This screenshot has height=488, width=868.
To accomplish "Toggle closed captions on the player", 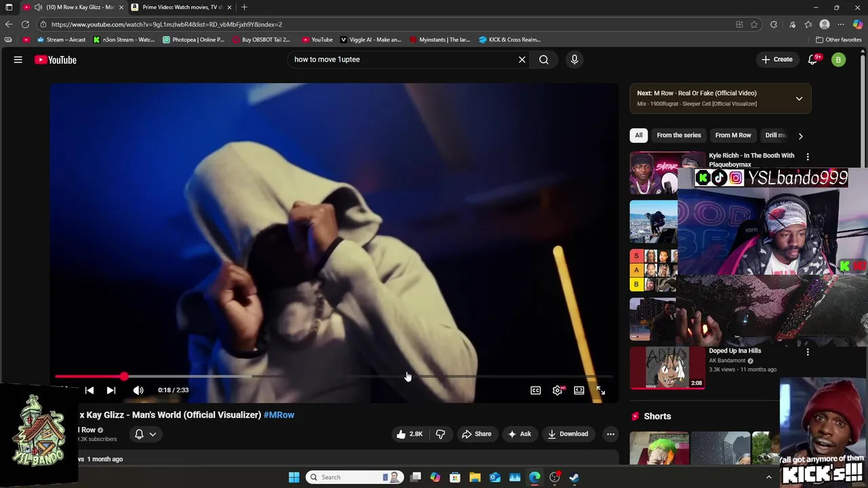I will [536, 390].
